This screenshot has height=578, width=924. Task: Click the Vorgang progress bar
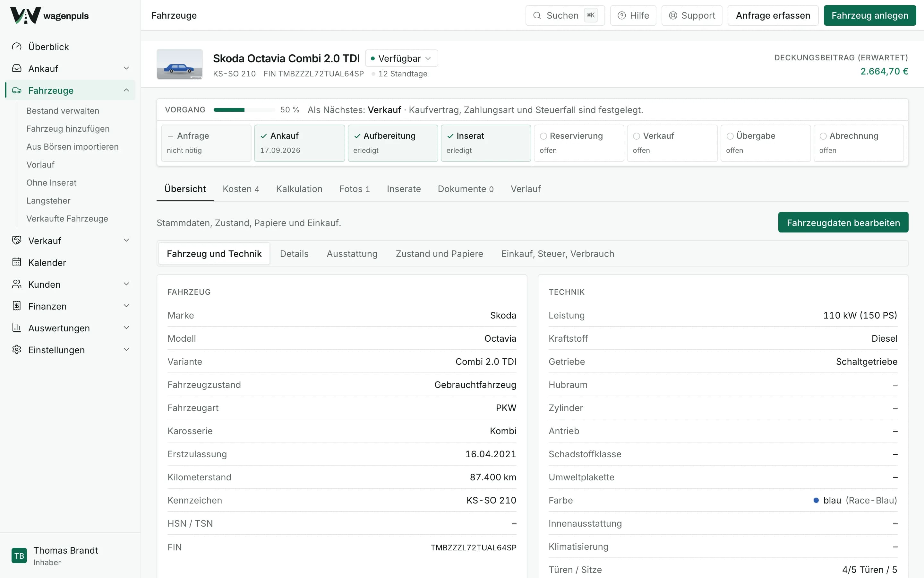244,110
